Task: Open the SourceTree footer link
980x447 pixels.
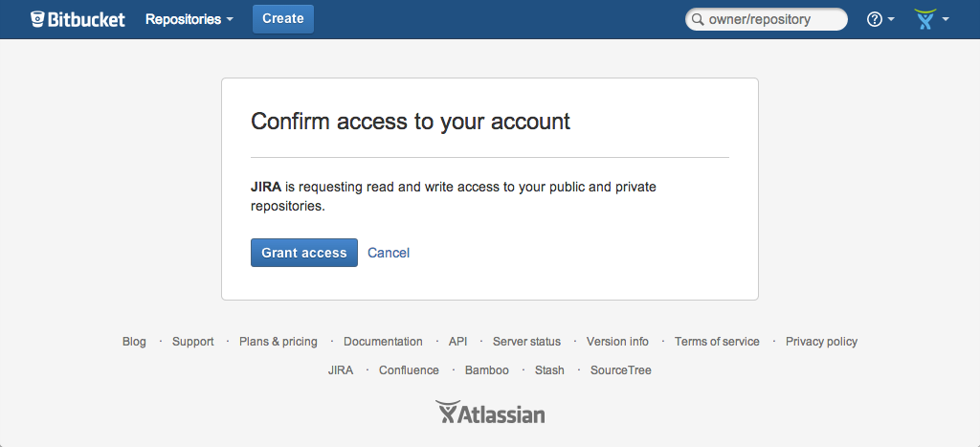Action: click(x=620, y=370)
